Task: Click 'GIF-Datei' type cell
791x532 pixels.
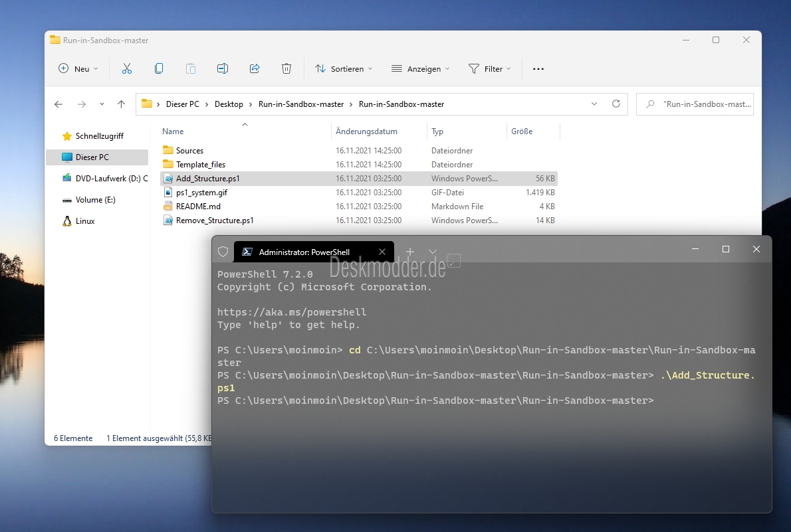Action: [447, 193]
